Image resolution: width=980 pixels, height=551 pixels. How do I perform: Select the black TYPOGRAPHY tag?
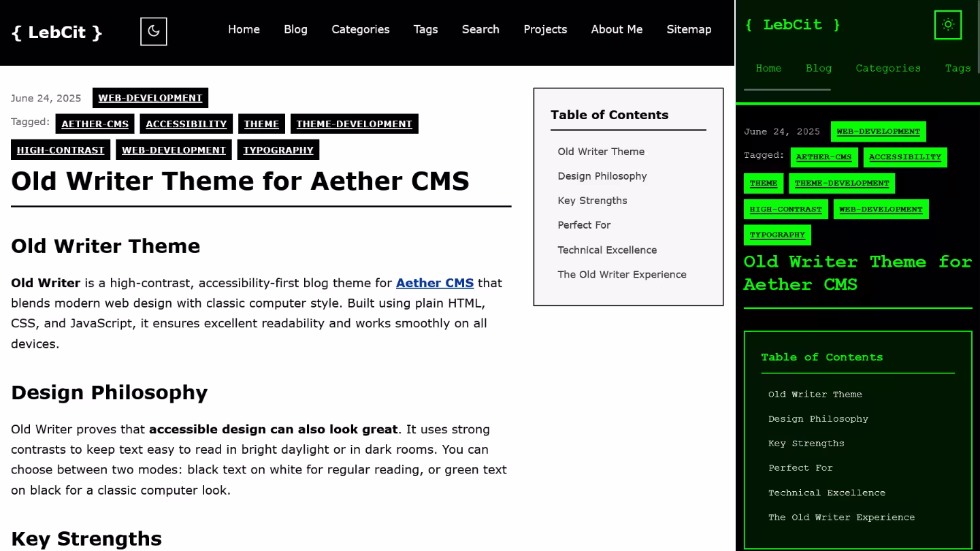coord(278,150)
